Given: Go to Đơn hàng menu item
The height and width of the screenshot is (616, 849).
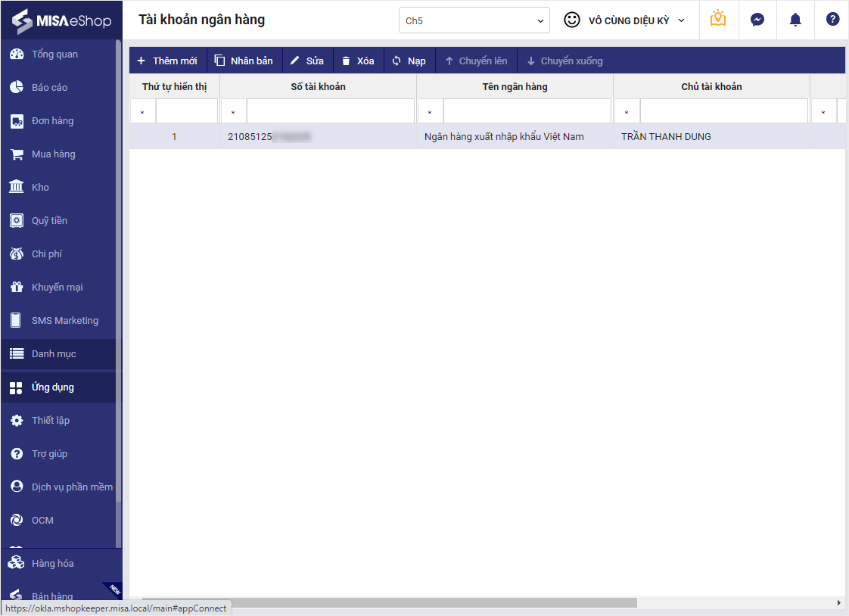Looking at the screenshot, I should pyautogui.click(x=58, y=121).
